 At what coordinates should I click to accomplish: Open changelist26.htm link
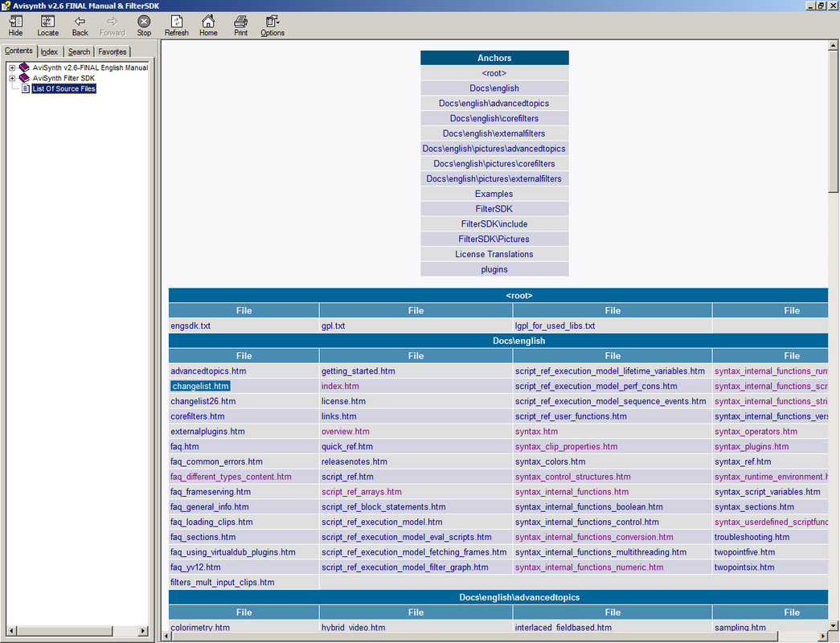[x=203, y=401]
